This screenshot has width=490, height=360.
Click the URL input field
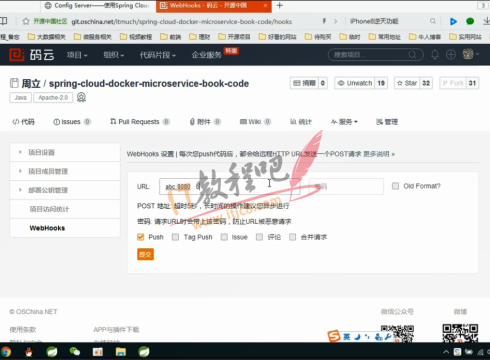[230, 186]
